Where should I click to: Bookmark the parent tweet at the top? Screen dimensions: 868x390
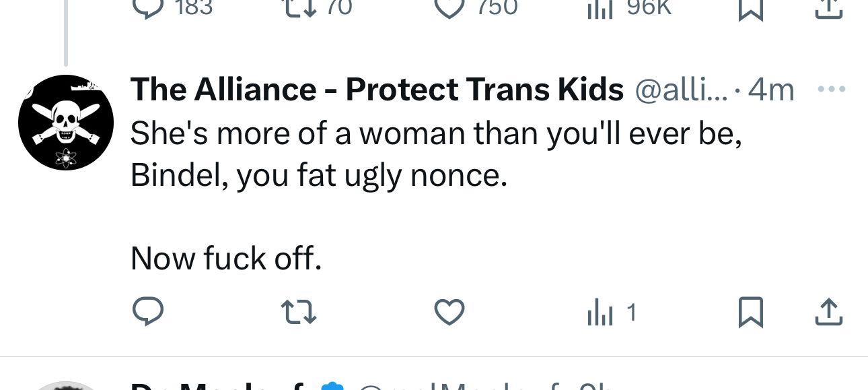pos(750,7)
